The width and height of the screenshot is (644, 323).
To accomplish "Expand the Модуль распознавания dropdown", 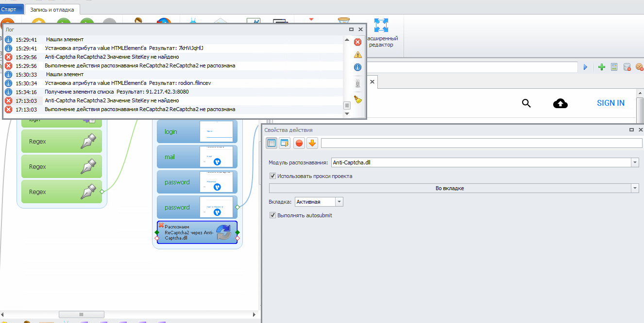I will (x=635, y=163).
